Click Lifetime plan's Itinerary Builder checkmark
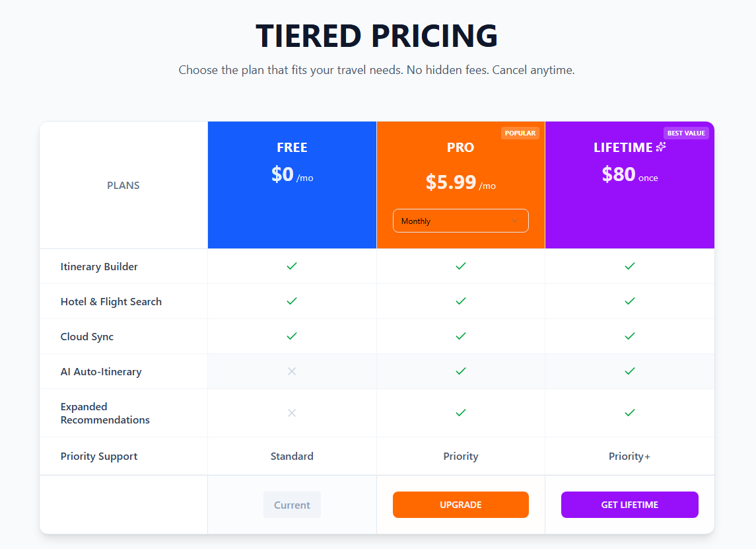The image size is (756, 549). (630, 266)
